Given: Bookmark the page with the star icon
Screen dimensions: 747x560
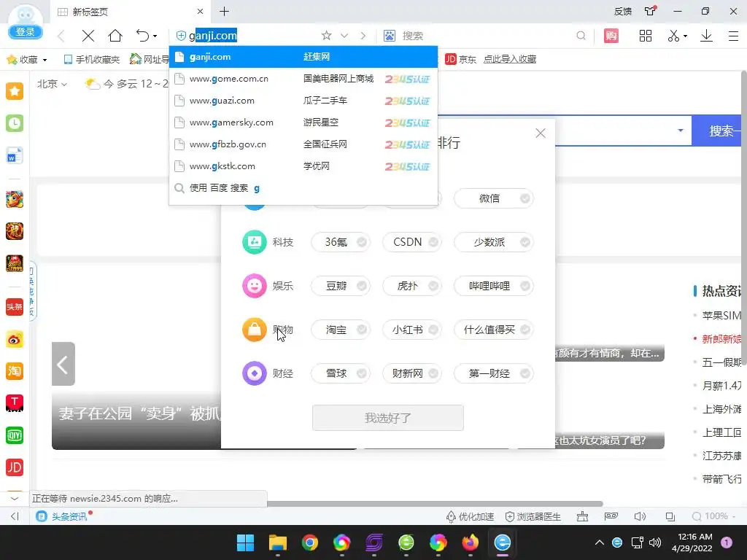Looking at the screenshot, I should pyautogui.click(x=326, y=36).
